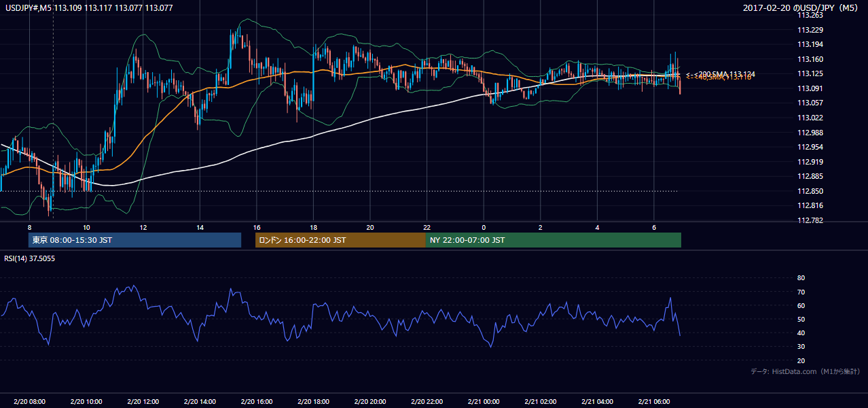
Task: Click the hour 22 label under price chart
Action: [427, 227]
